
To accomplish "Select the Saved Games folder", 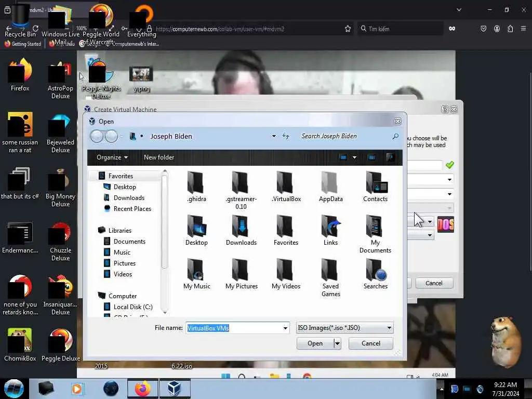I will tap(330, 277).
